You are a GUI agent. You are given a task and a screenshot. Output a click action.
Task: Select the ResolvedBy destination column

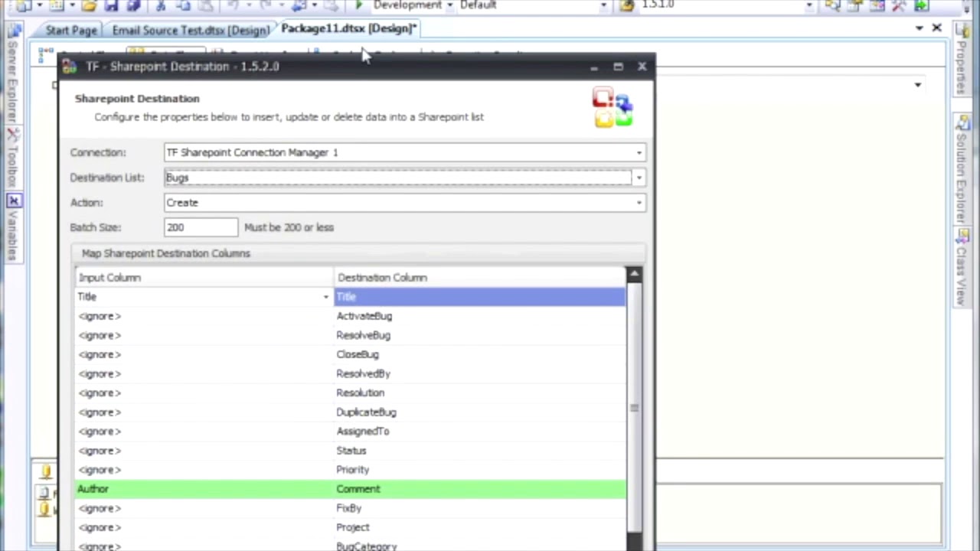click(480, 373)
